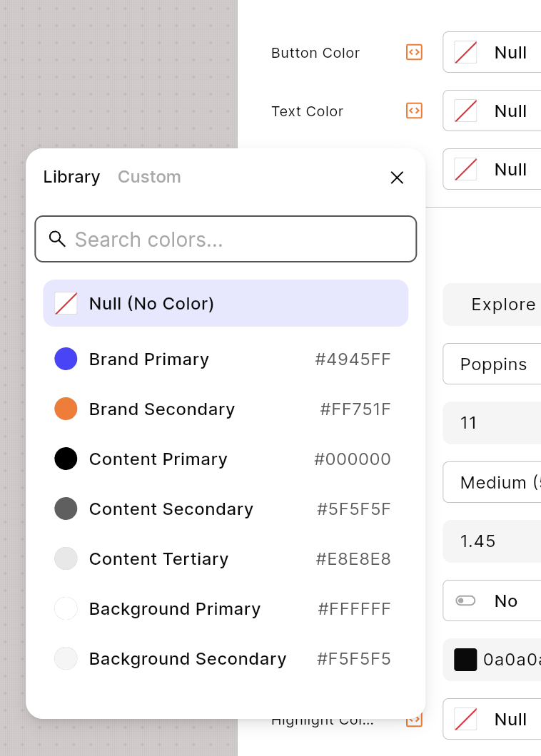Close the color library popup

pyautogui.click(x=397, y=178)
